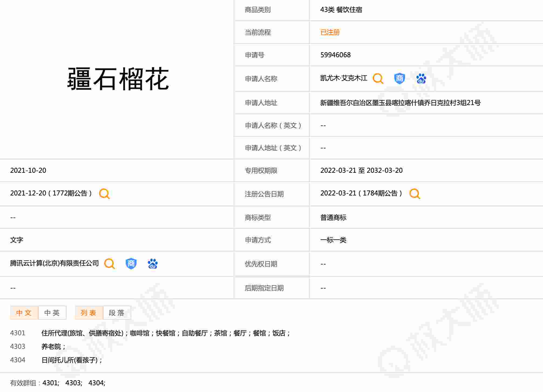Click application number 59946068

335,55
